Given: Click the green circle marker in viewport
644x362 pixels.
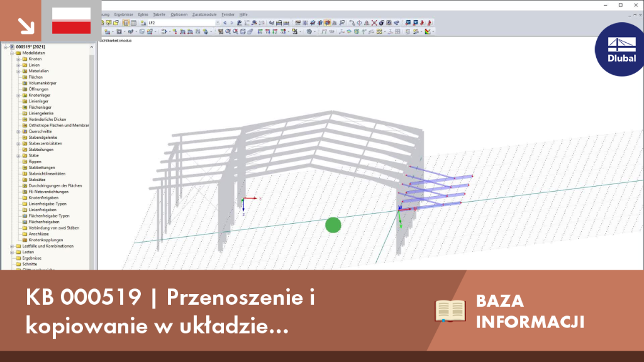Looking at the screenshot, I should click(333, 225).
